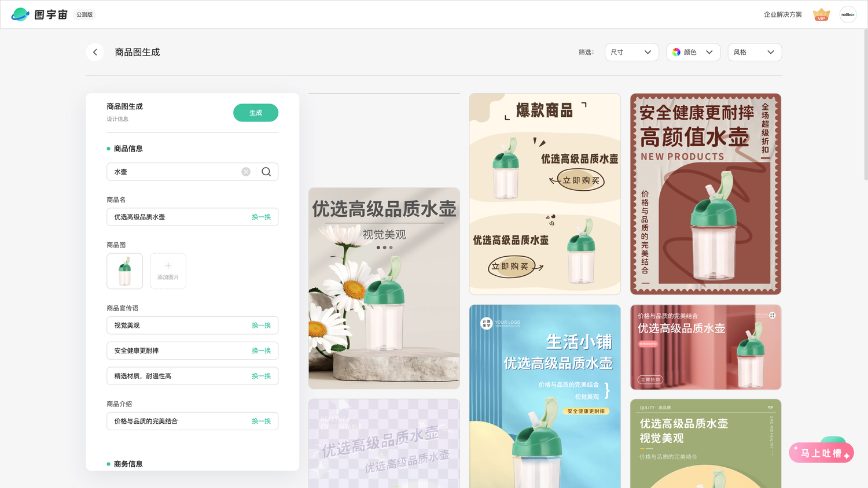868x488 pixels.
Task: Open the 风格 filter dropdown
Action: click(755, 52)
